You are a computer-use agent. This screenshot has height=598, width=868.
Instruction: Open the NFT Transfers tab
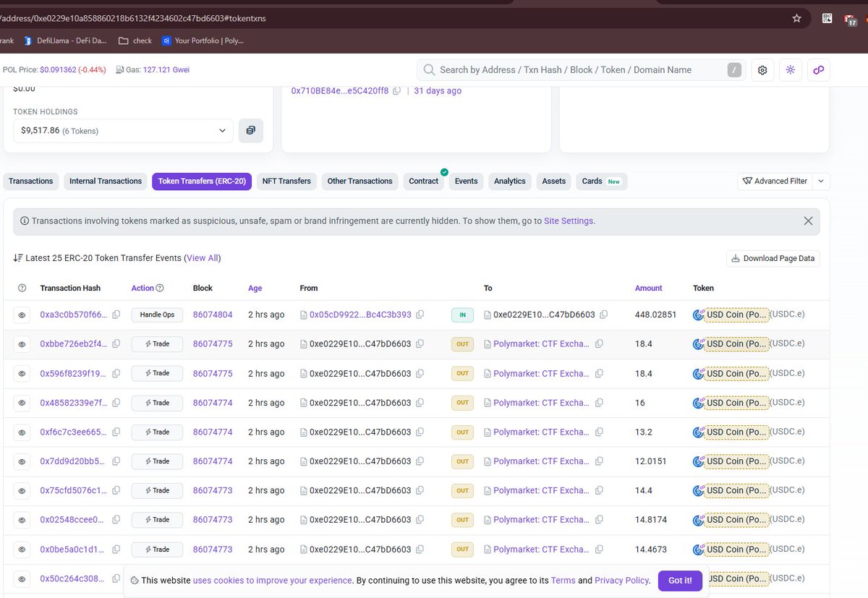pyautogui.click(x=286, y=181)
